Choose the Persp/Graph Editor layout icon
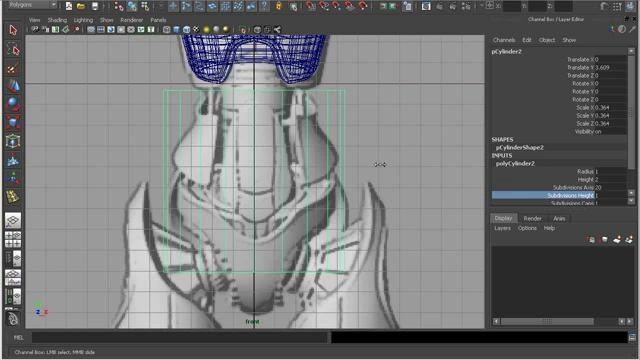The width and height of the screenshot is (640, 360). point(13,278)
